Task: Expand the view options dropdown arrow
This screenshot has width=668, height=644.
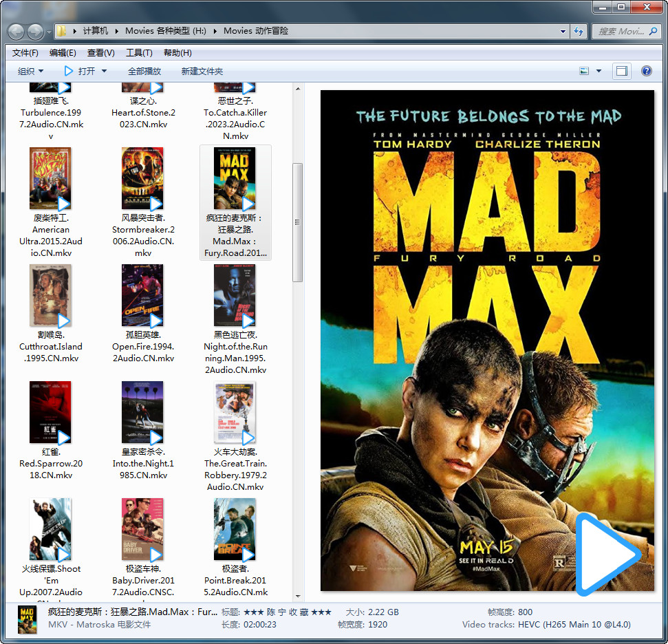Action: tap(599, 71)
